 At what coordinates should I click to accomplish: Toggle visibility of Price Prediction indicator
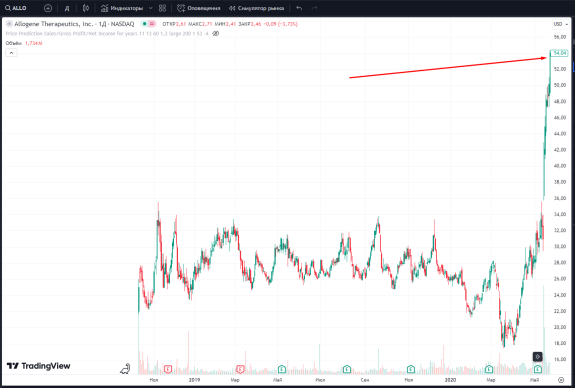coord(216,33)
